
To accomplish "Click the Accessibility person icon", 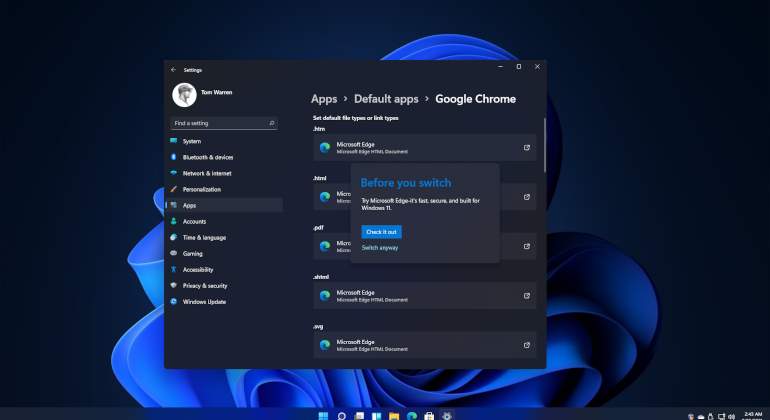I will pyautogui.click(x=173, y=270).
